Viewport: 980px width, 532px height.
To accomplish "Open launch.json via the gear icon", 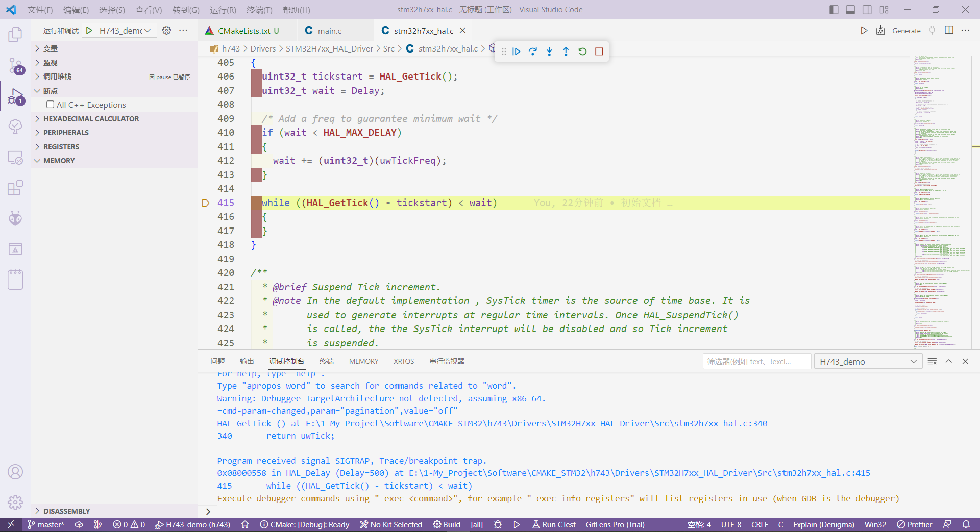I will [x=166, y=31].
